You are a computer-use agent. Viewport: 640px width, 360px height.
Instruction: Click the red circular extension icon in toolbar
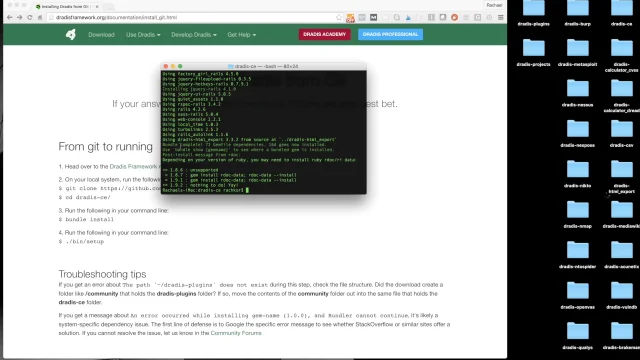(x=454, y=17)
